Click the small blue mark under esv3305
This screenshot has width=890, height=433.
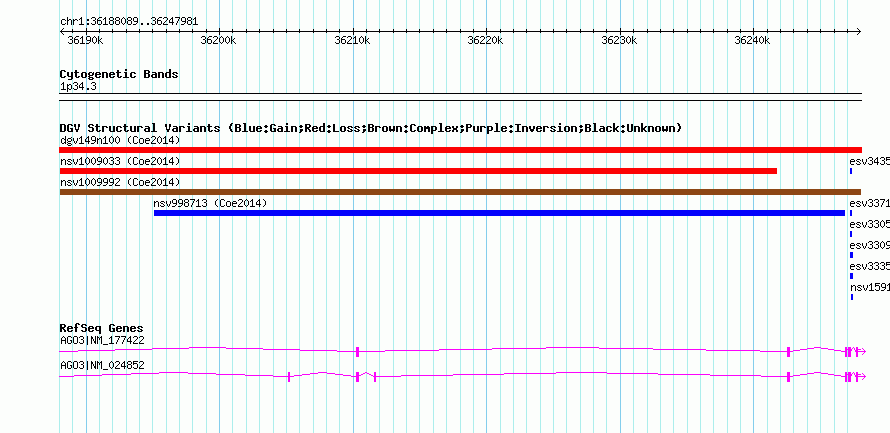[851, 234]
